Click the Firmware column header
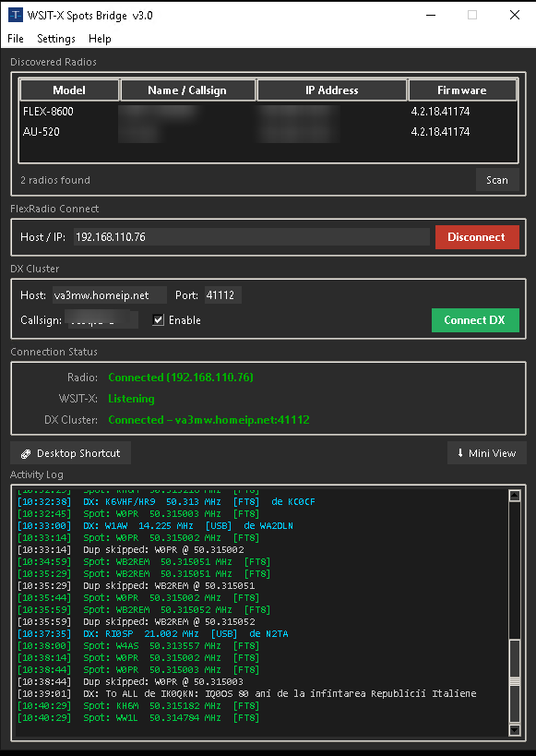Screen dimensions: 536x756 point(462,90)
